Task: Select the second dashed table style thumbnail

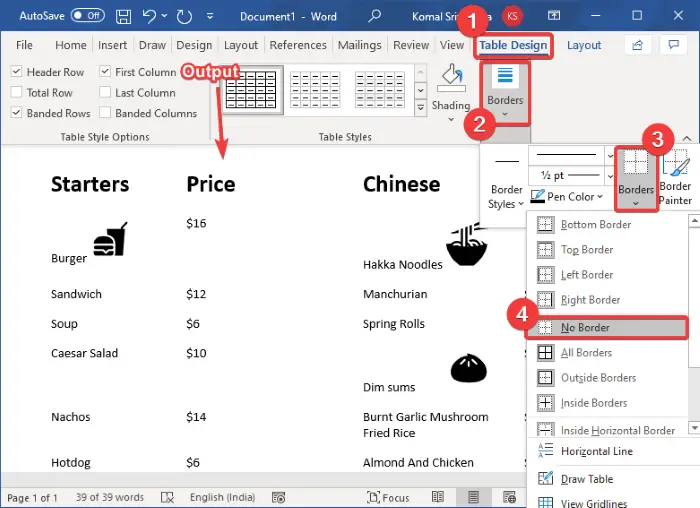Action: [315, 90]
